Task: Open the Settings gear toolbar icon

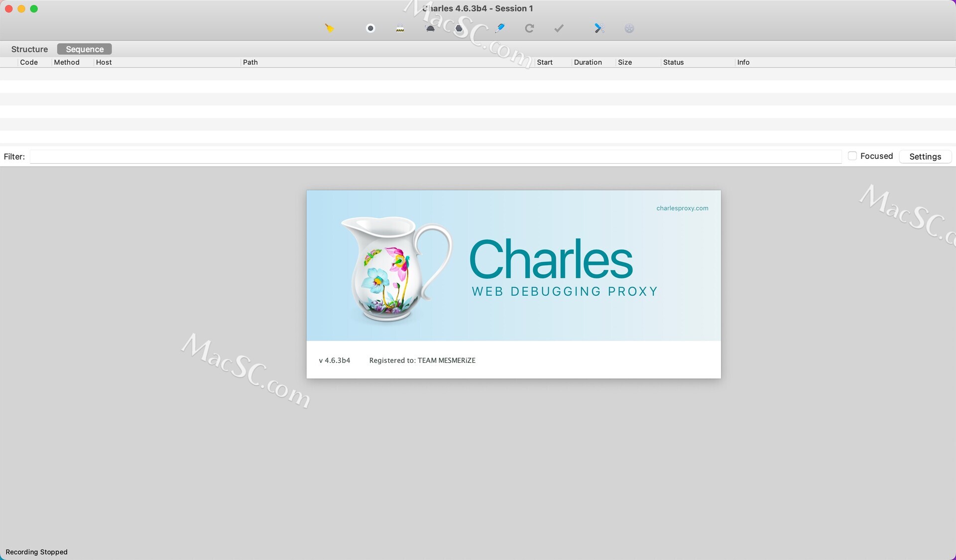Action: coord(629,28)
